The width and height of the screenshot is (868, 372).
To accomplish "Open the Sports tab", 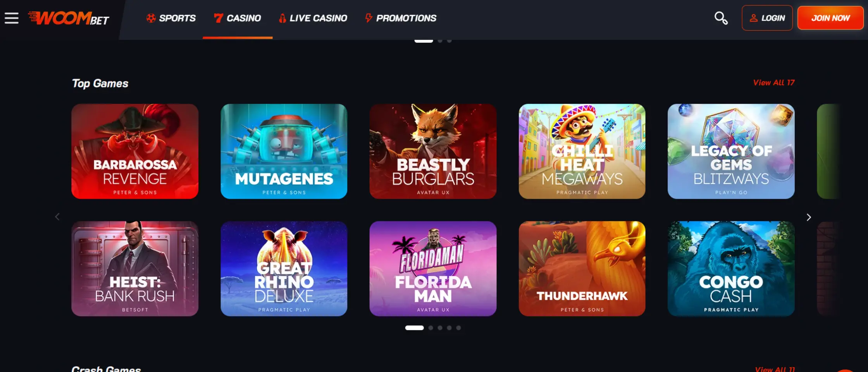I will point(171,18).
